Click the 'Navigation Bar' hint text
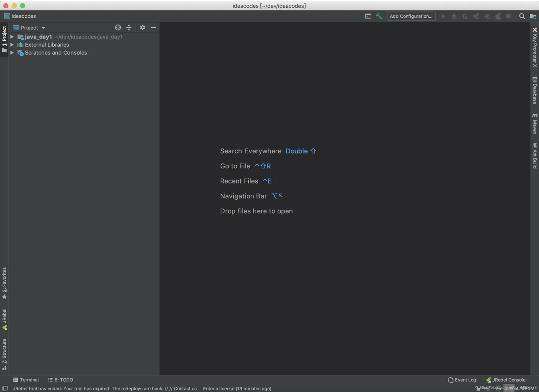The image size is (539, 392). pos(243,196)
